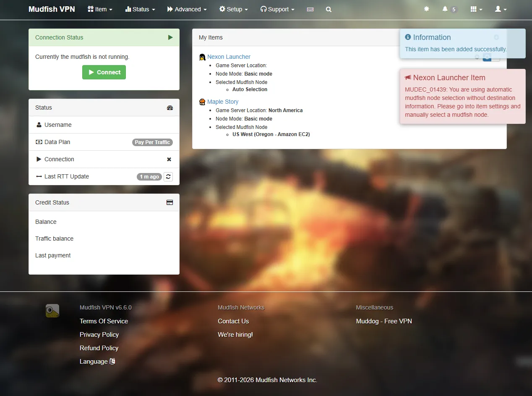
Task: Click the play icon in Connection Status header
Action: (x=170, y=37)
